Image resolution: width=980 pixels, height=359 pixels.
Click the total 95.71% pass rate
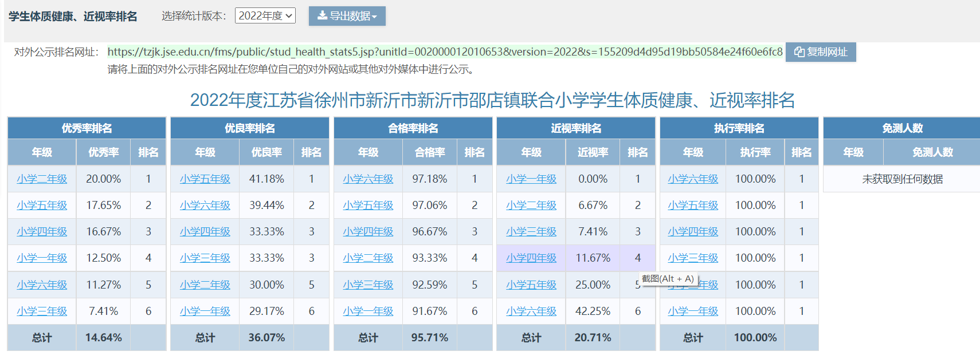coord(430,337)
